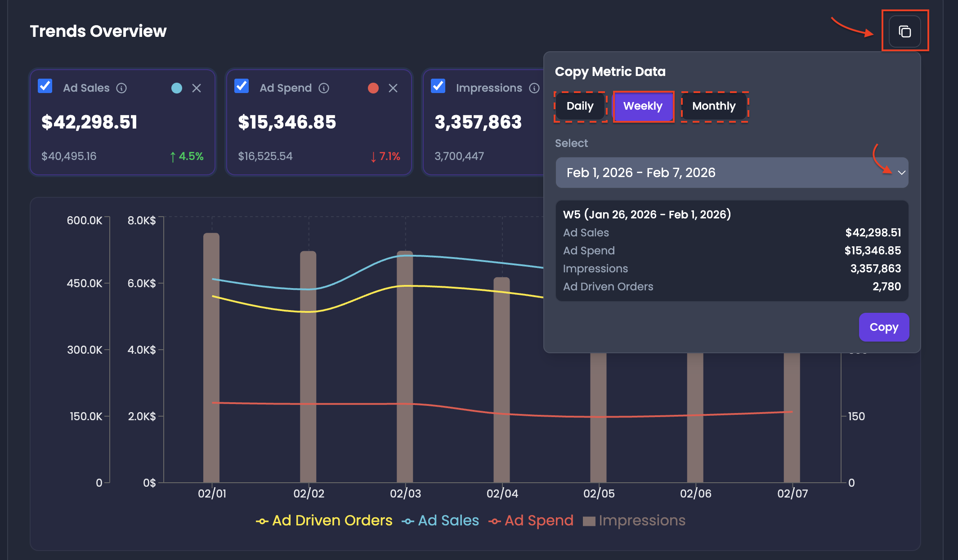The width and height of the screenshot is (958, 560).
Task: Select the Weekly tab
Action: click(643, 107)
